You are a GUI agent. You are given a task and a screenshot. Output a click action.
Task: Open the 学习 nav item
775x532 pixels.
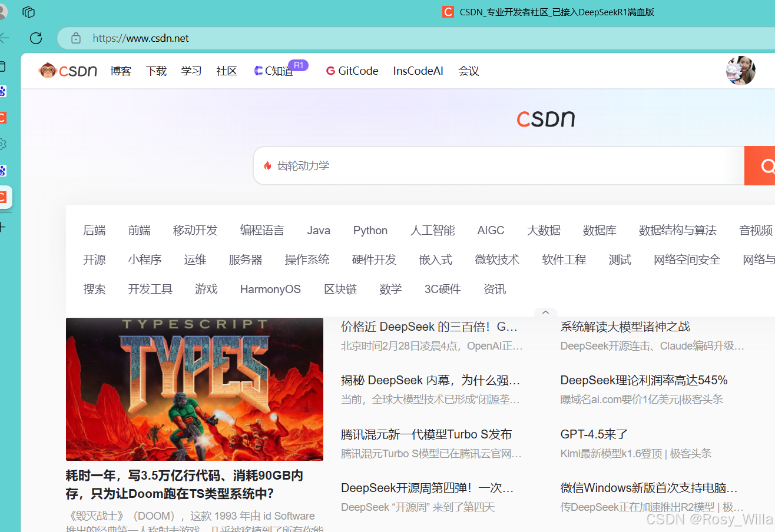(x=191, y=71)
